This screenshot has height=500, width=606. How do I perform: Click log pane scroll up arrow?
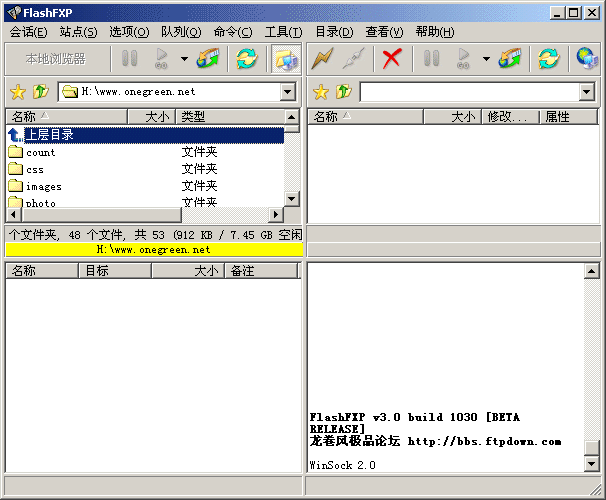(591, 271)
